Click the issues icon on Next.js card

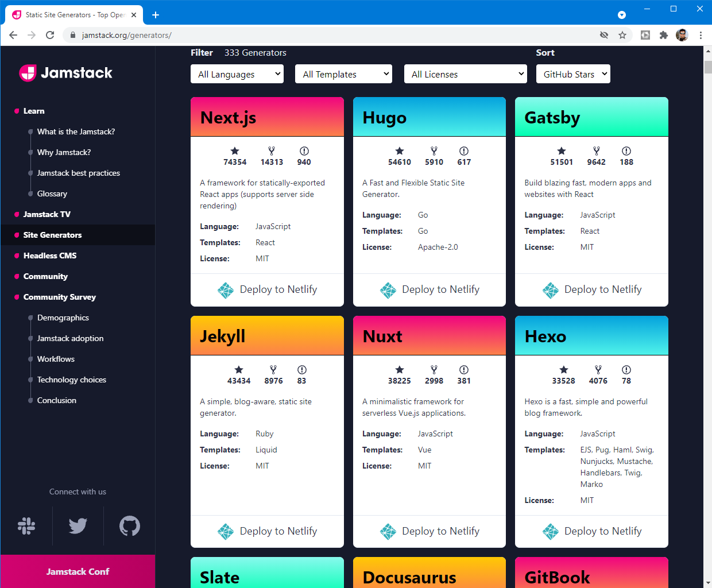(304, 151)
